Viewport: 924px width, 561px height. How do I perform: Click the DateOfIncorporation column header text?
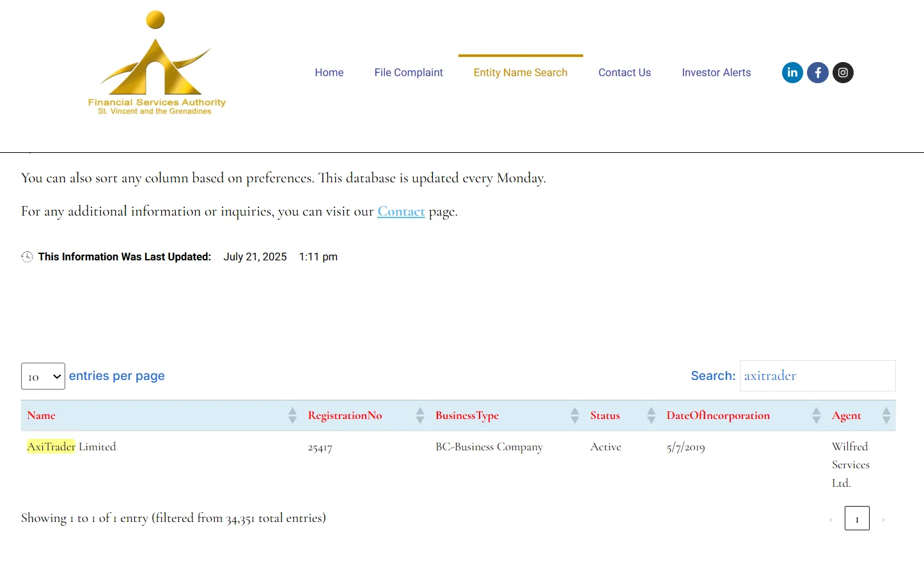718,416
